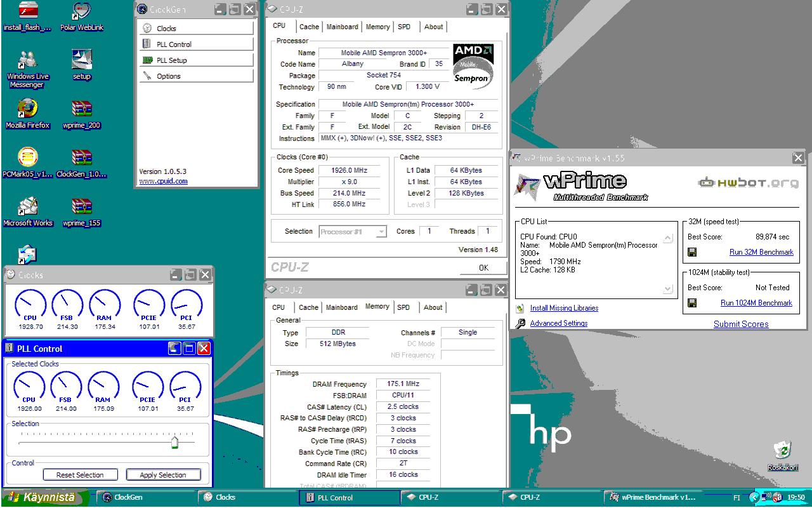Click Run 32M Benchmark link
Screen dimensions: 812x508
761,252
